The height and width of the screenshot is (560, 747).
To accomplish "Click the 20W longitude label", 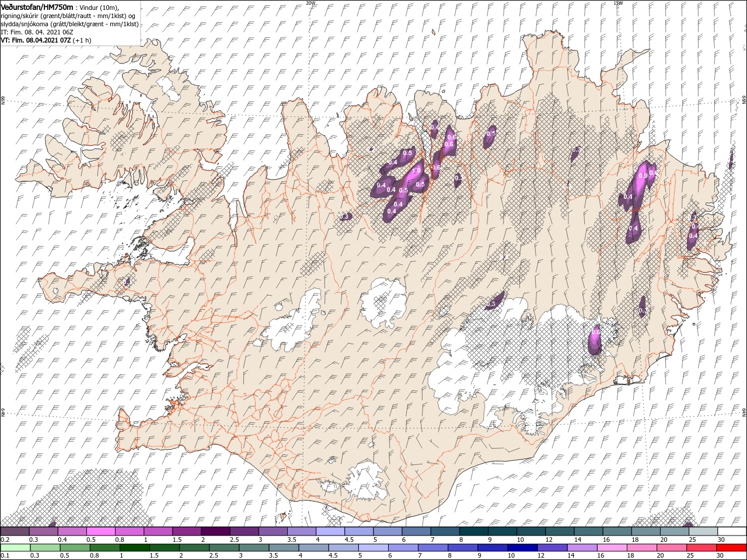I will 310,2.
